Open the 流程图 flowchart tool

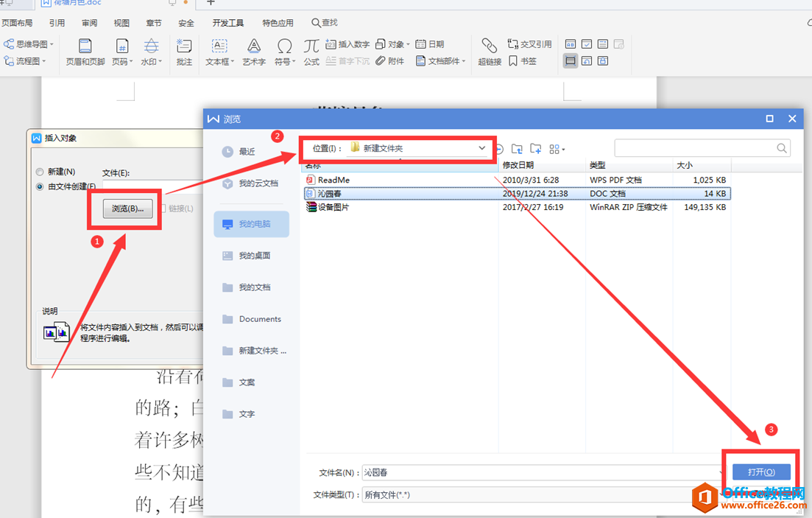click(25, 61)
